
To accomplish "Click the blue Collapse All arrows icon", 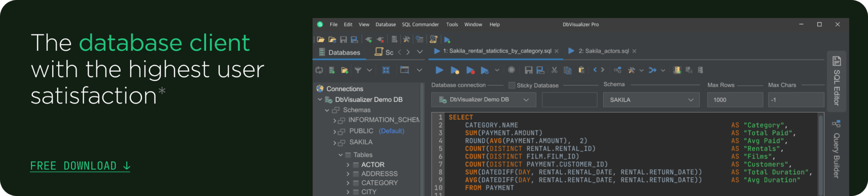I will coord(386,70).
